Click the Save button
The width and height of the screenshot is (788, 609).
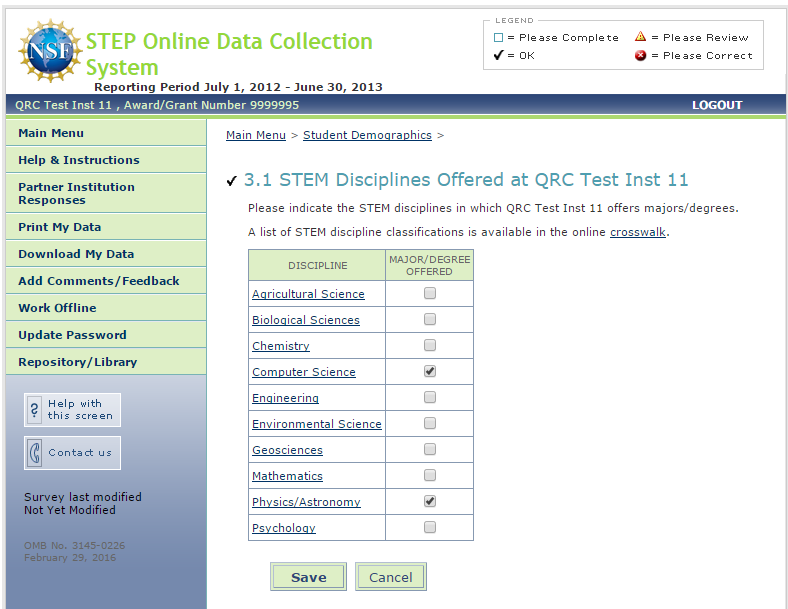(x=309, y=577)
